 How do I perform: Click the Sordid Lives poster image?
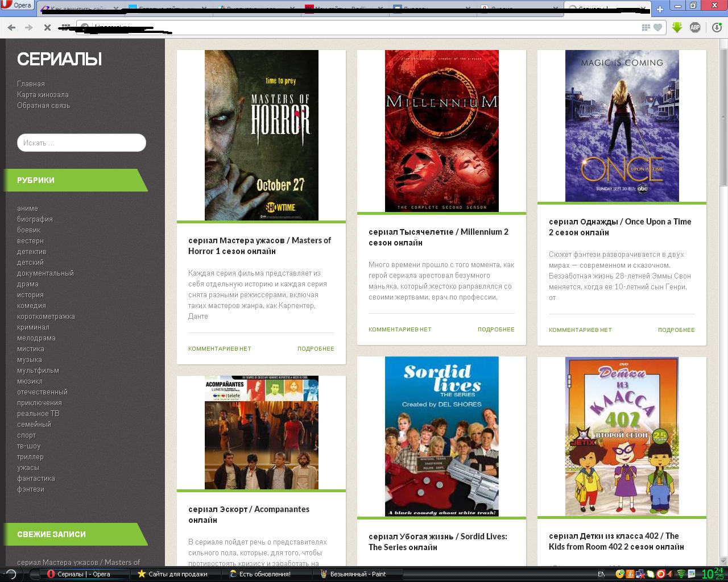coord(442,436)
